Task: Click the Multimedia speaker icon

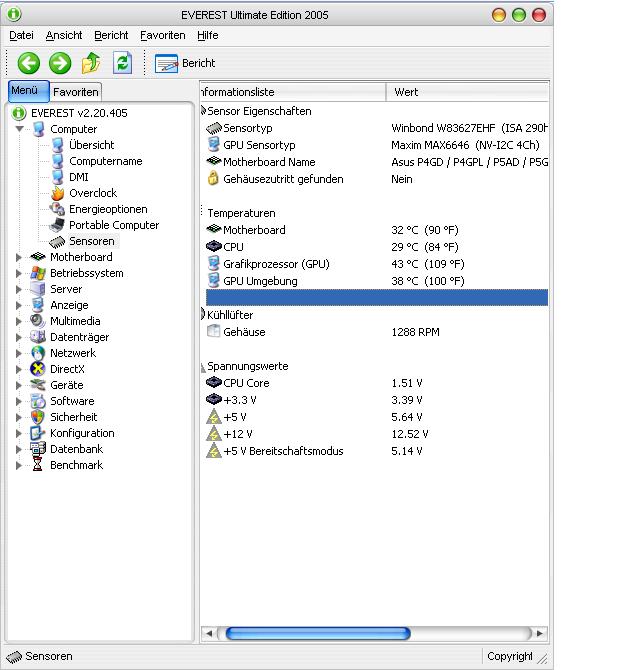Action: (38, 321)
